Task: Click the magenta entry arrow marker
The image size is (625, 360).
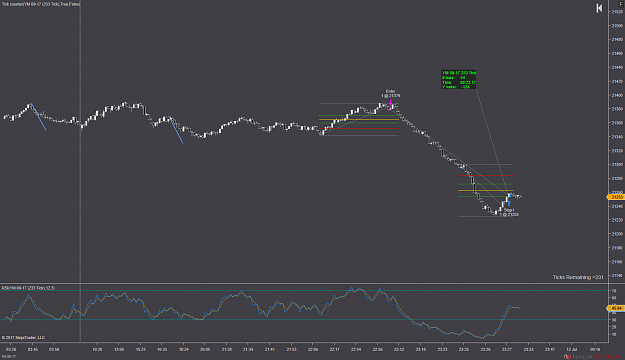Action: coord(391,103)
